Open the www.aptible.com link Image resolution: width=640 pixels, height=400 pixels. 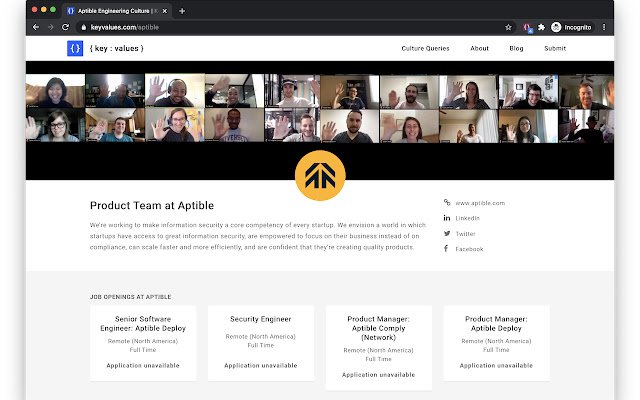coord(480,203)
